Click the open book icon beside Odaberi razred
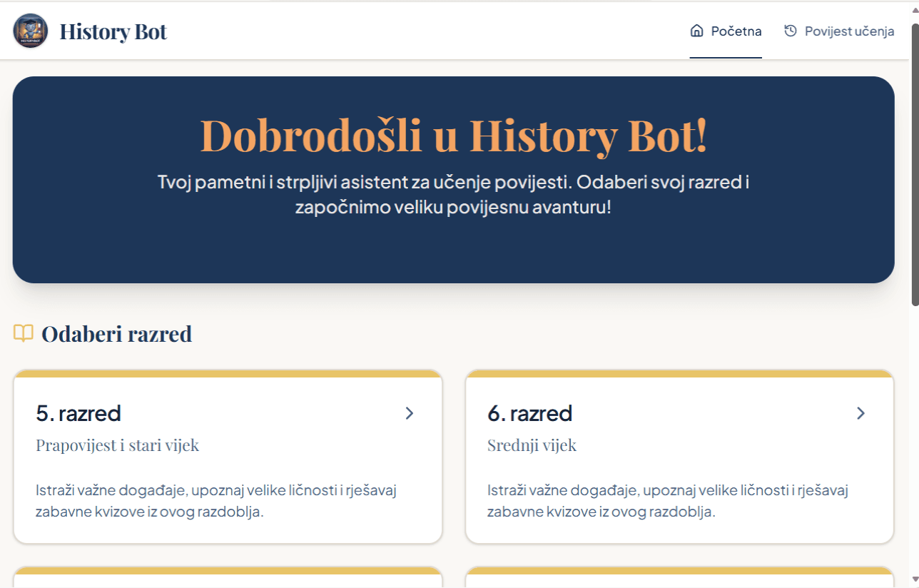919x588 pixels. [24, 333]
